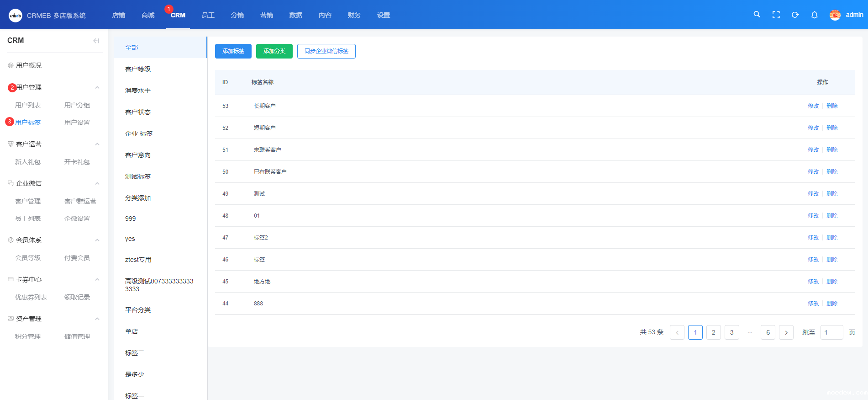Click the search magnifier icon in header
The width and height of the screenshot is (868, 400).
757,15
